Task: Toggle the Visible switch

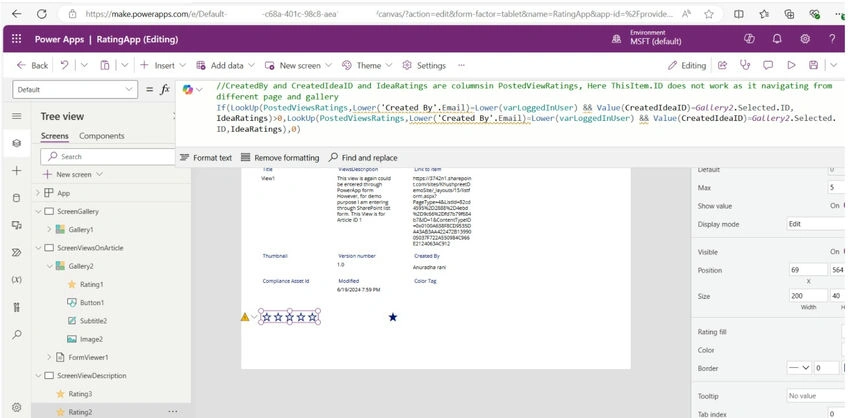Action: tap(845, 252)
